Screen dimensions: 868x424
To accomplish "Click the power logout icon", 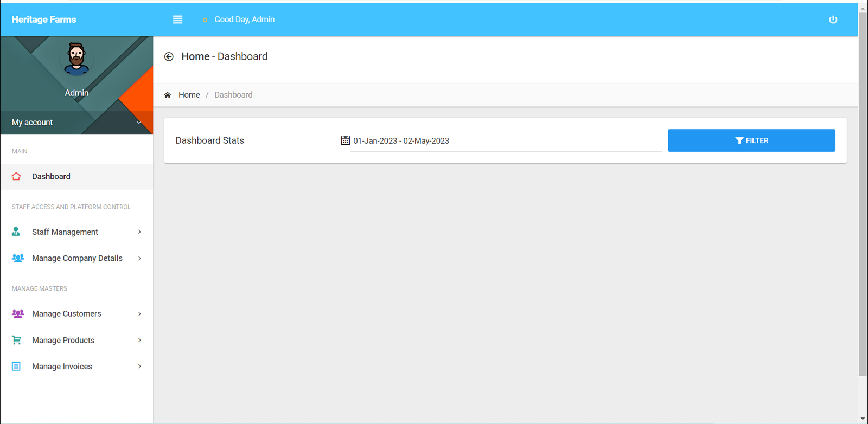I will point(833,20).
